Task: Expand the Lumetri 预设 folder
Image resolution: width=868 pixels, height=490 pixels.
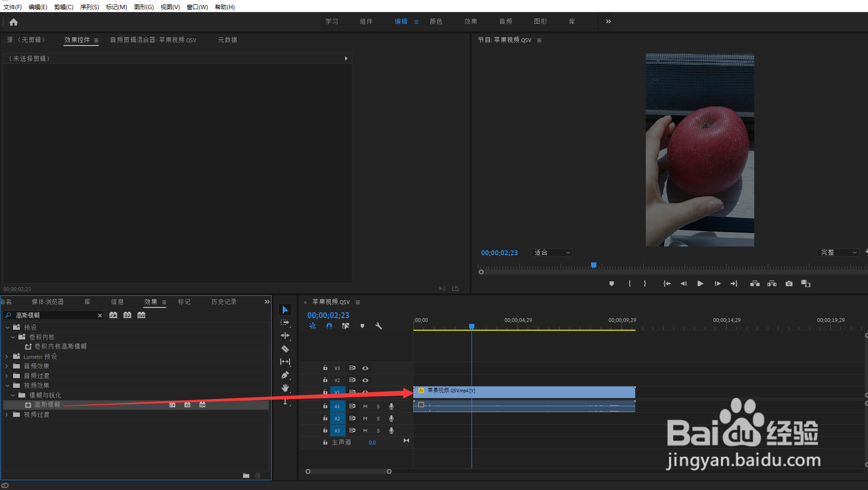Action: tap(7, 356)
